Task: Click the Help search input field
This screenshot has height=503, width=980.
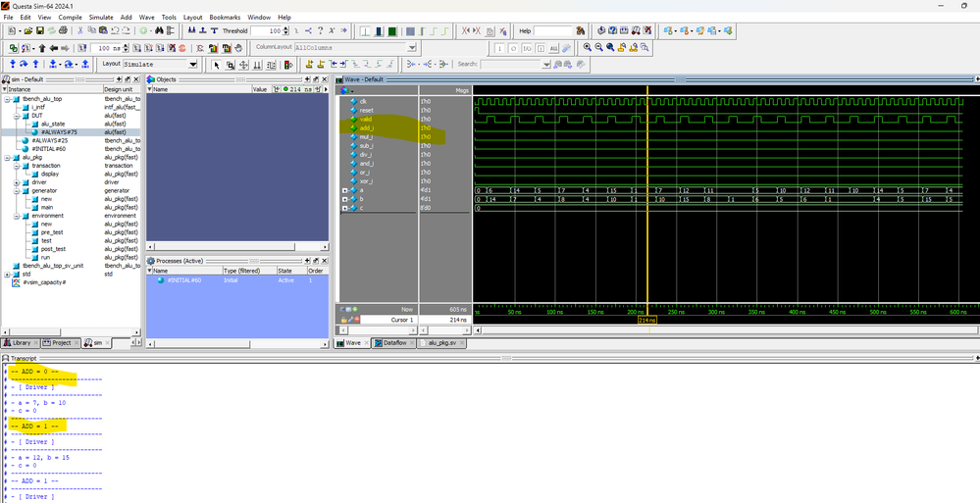Action: point(552,31)
